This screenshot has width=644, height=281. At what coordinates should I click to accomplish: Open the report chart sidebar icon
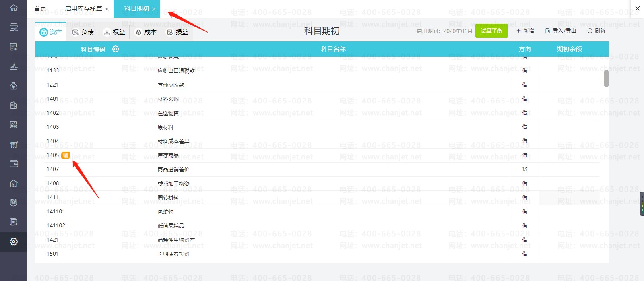(x=14, y=124)
